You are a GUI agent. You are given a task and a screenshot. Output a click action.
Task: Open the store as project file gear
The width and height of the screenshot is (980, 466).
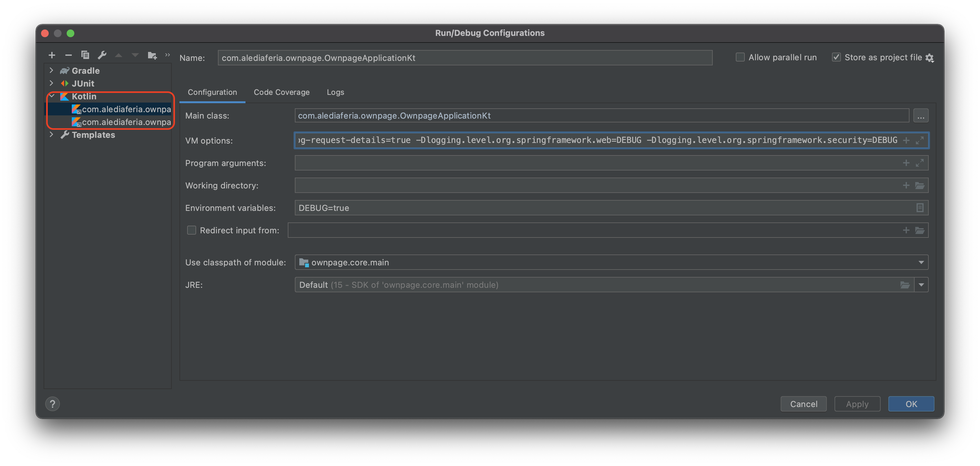click(x=930, y=58)
